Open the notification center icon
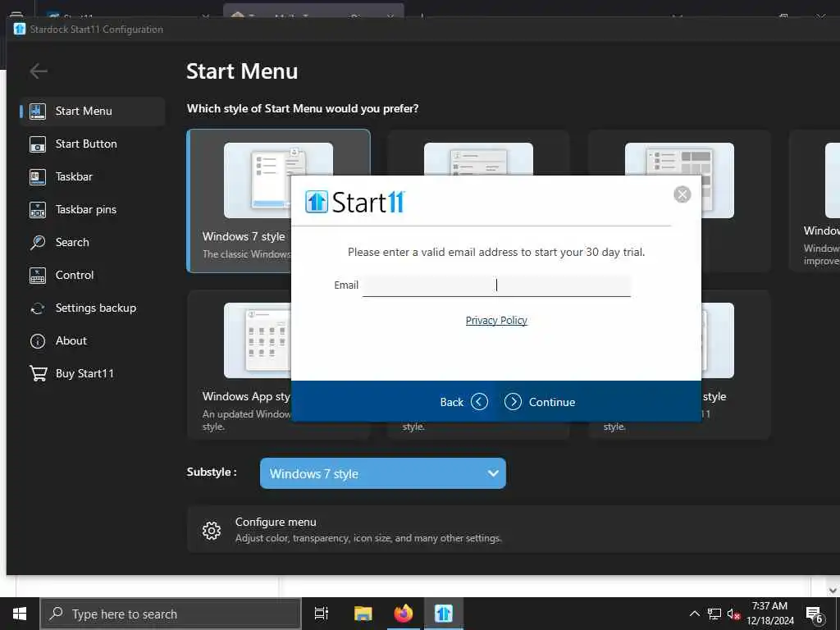 (x=815, y=614)
